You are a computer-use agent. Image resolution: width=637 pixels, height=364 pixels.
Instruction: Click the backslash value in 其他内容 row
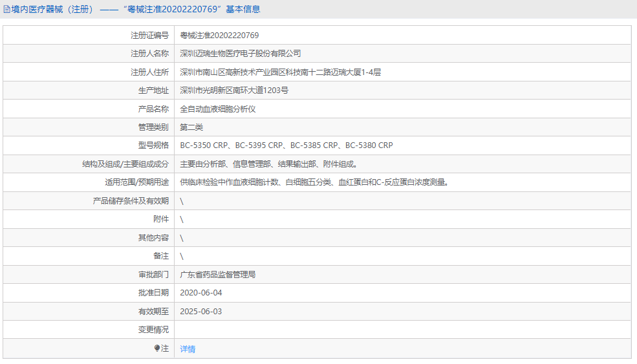click(182, 238)
